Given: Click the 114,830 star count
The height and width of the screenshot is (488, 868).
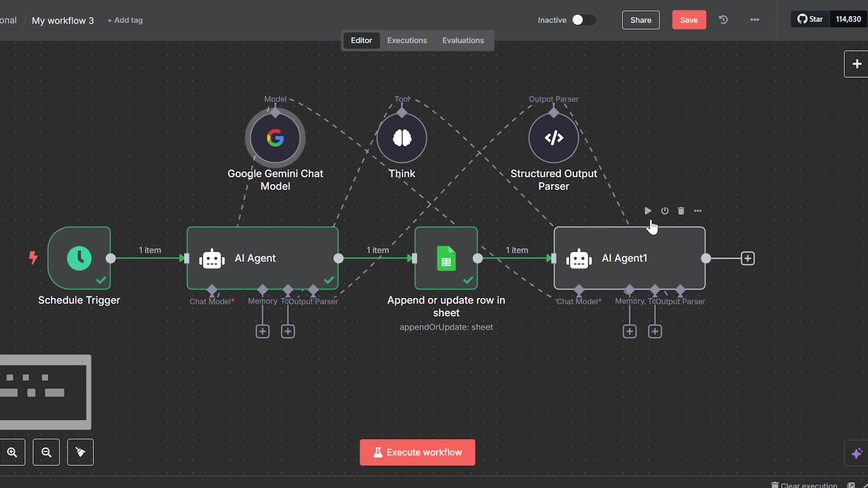Looking at the screenshot, I should 848,19.
